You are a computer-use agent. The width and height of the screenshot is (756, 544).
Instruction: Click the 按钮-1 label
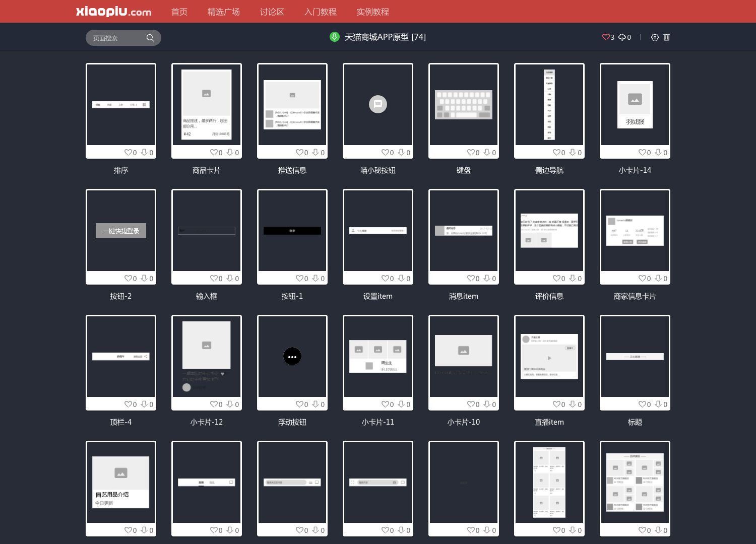click(292, 296)
